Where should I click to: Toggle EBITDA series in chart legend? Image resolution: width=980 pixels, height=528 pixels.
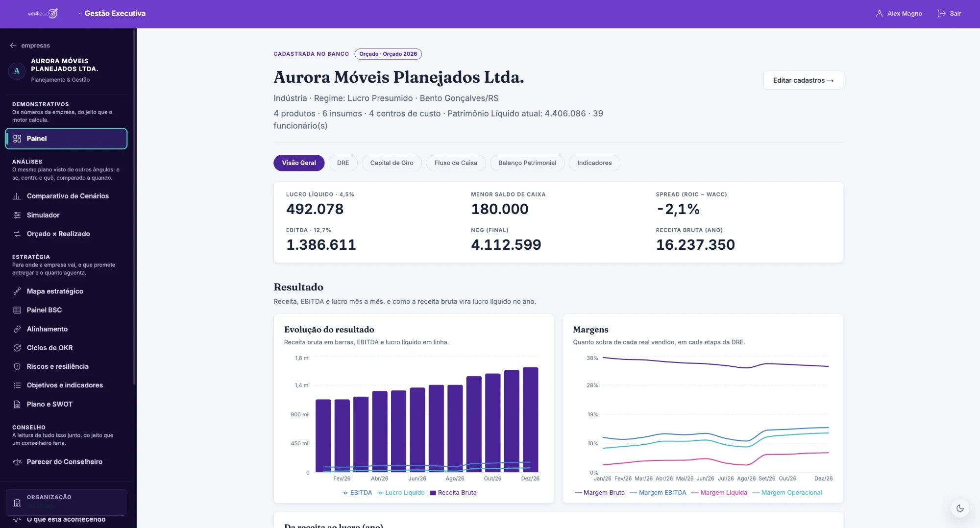357,493
